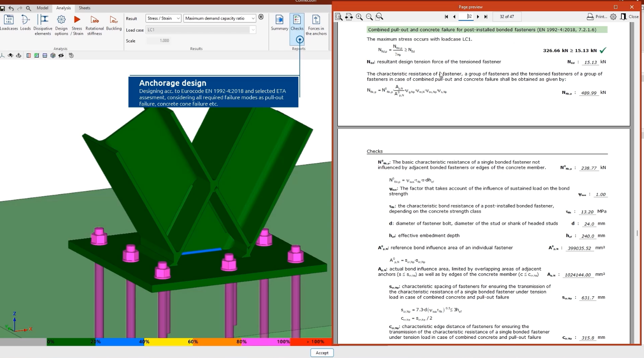Toggle the crossed-eye visibility icon

pos(61,55)
